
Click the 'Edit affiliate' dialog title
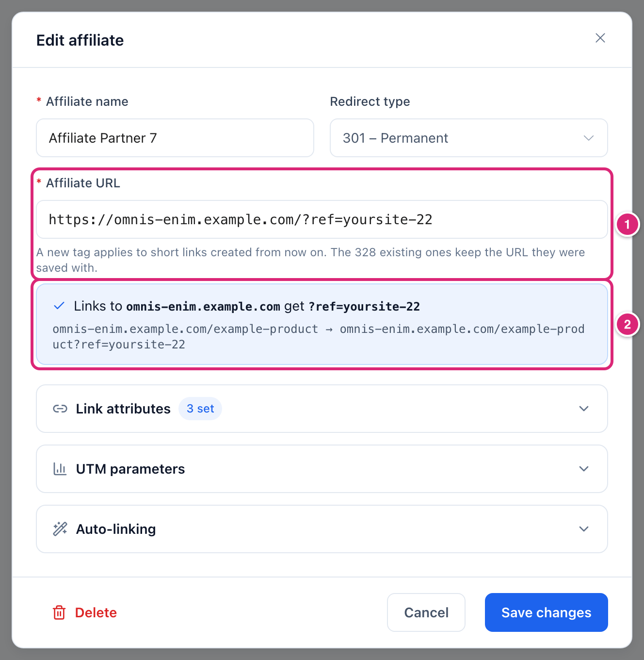coord(80,40)
